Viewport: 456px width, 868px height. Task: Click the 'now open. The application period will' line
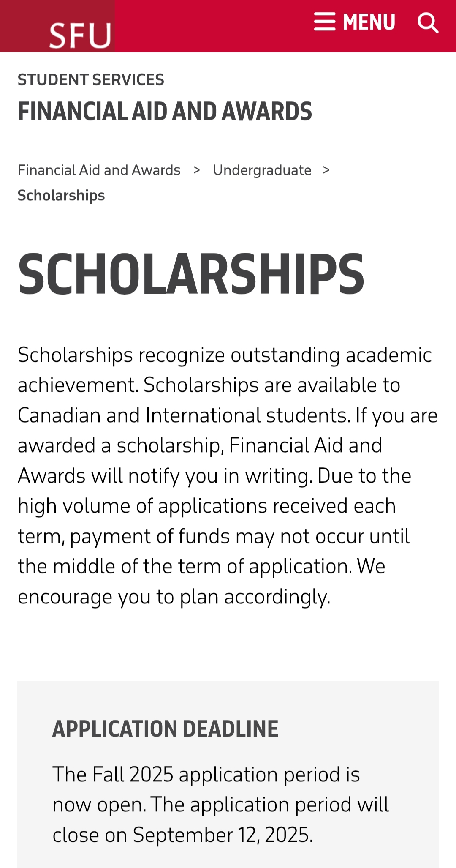click(x=220, y=804)
